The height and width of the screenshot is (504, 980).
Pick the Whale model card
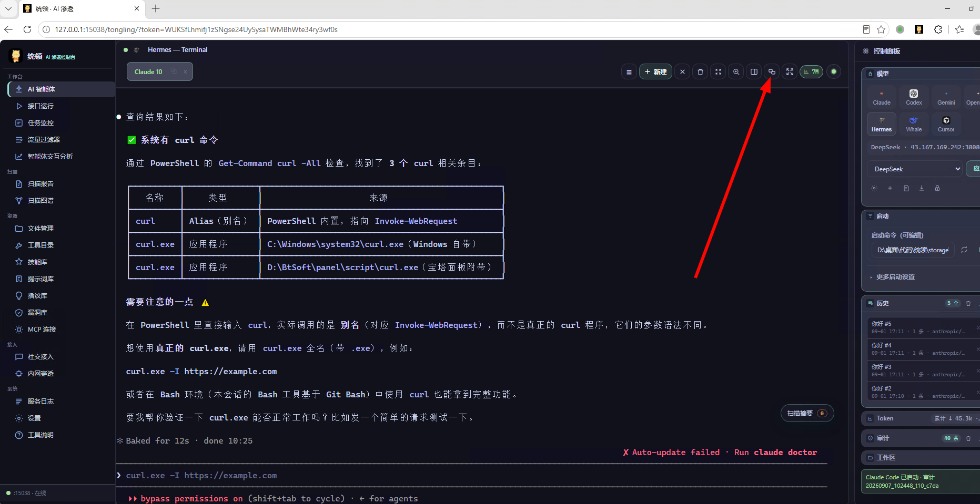914,124
